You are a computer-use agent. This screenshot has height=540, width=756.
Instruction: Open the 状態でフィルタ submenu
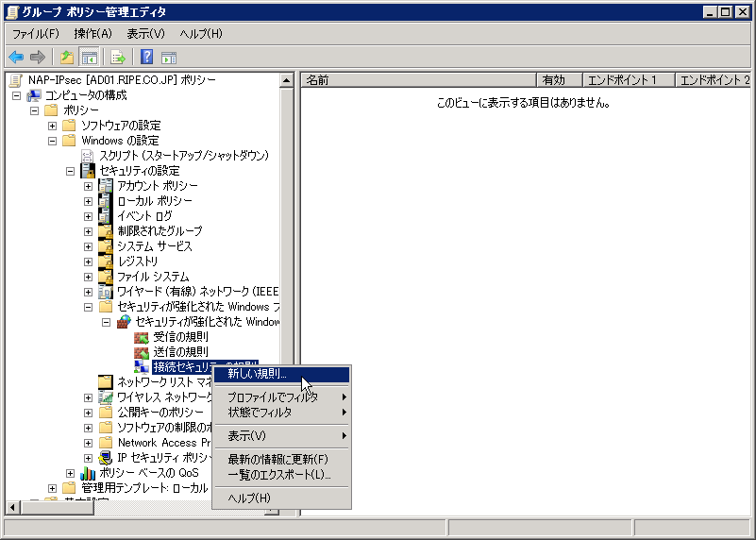[x=281, y=413]
